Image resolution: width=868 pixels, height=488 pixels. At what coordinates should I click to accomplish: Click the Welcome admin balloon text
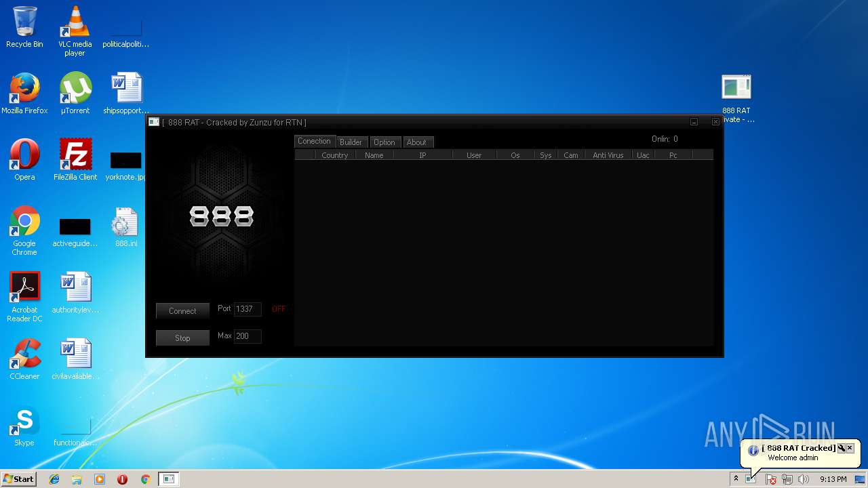[x=793, y=457]
